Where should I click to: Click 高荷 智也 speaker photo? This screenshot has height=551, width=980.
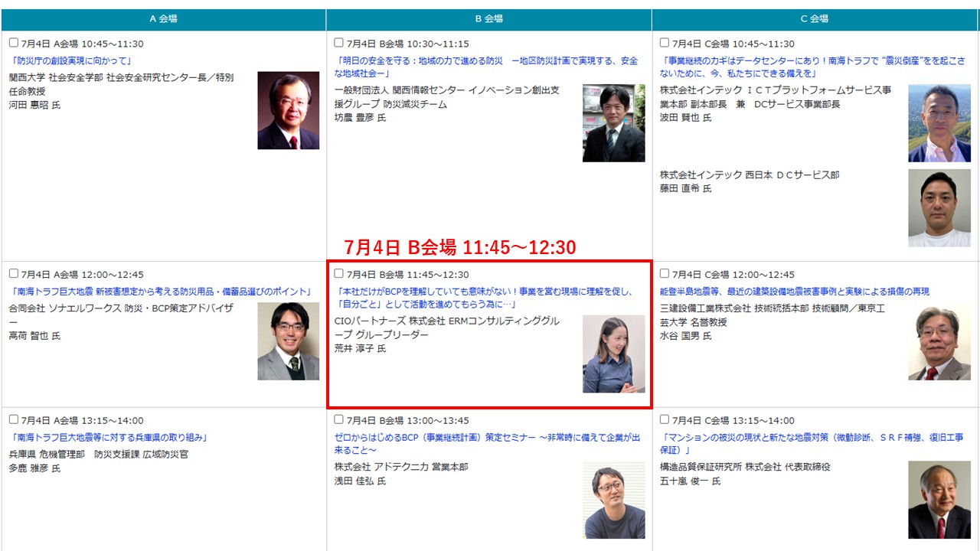point(289,341)
